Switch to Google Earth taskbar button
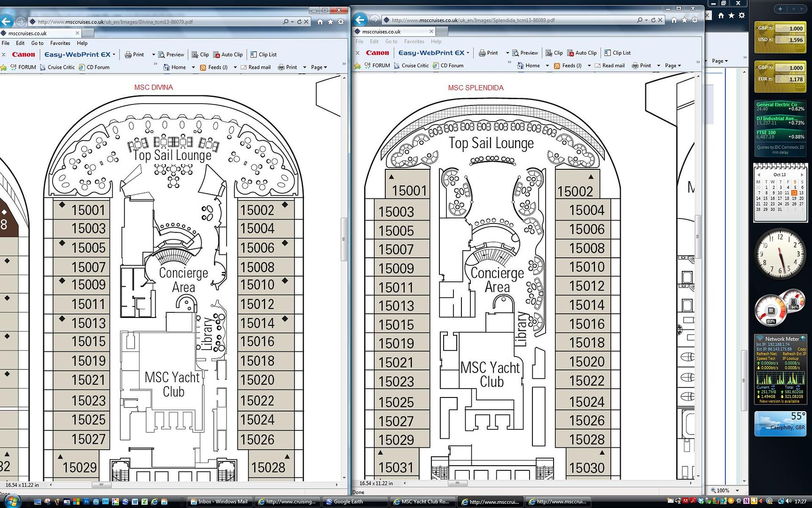Image resolution: width=812 pixels, height=508 pixels. point(355,502)
